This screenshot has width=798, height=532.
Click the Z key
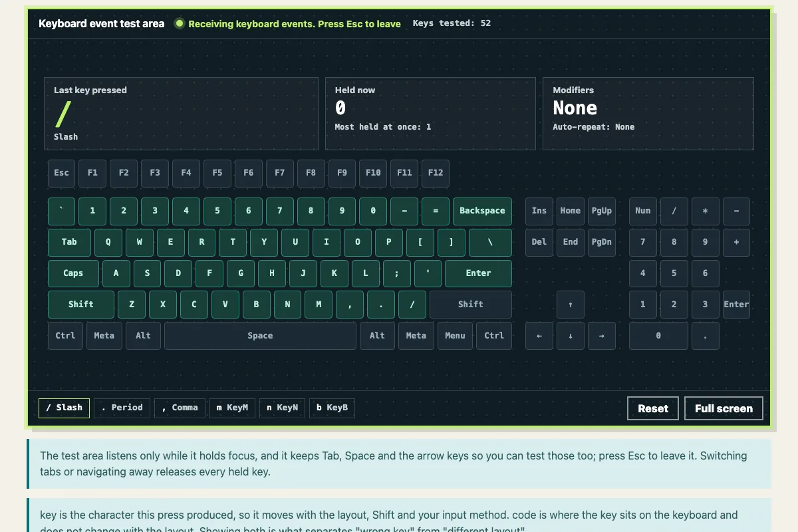(x=132, y=305)
